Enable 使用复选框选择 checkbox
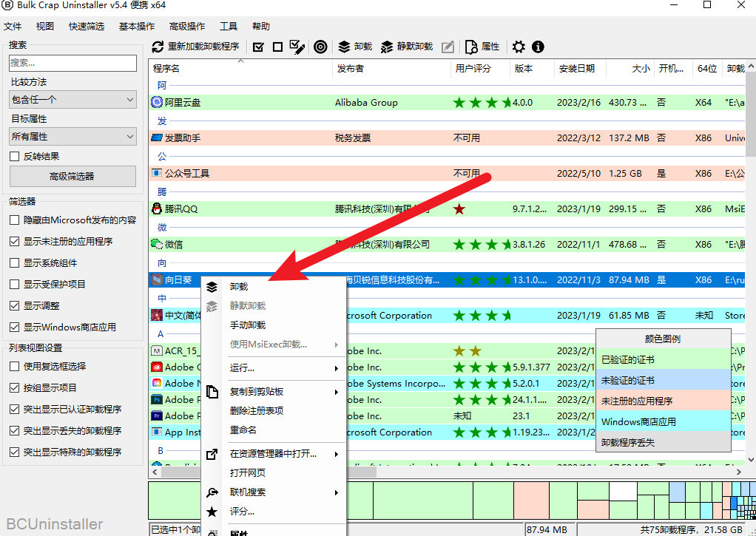This screenshot has height=536, width=756. [15, 367]
